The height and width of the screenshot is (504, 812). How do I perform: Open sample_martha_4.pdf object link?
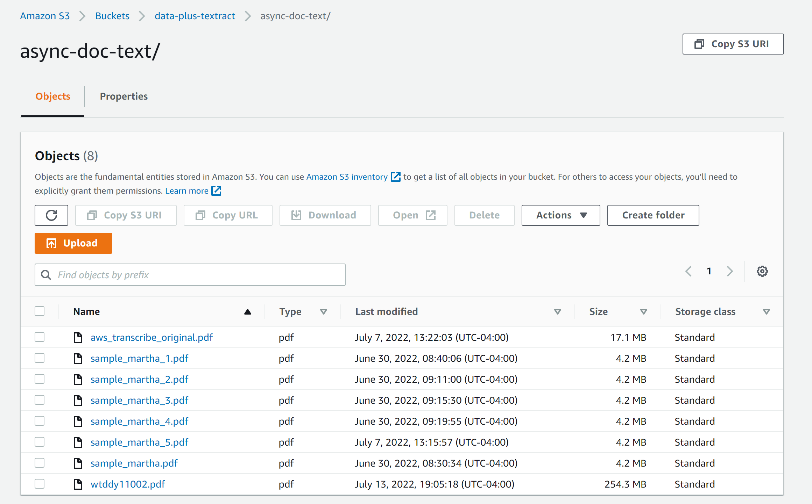click(x=139, y=421)
